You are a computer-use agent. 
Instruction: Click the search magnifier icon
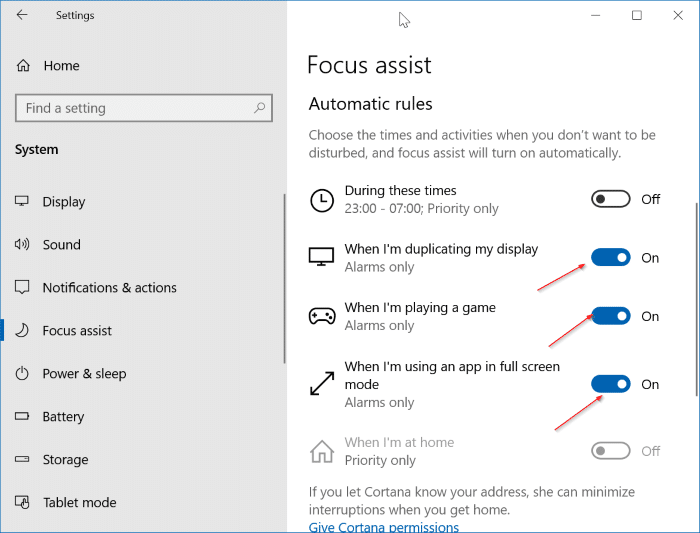(259, 108)
